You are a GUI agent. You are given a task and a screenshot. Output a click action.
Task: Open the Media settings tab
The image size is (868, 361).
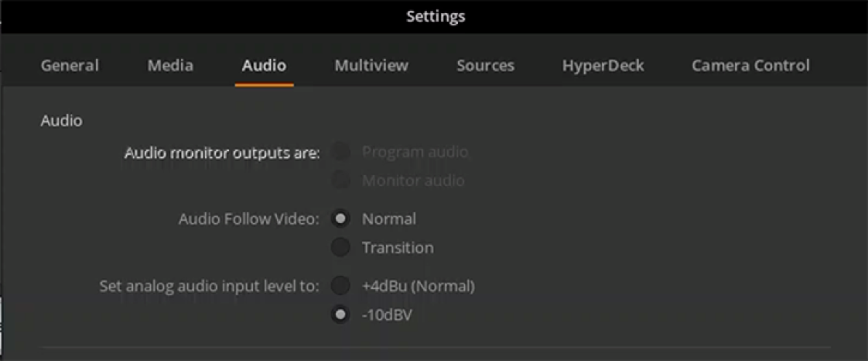click(170, 66)
